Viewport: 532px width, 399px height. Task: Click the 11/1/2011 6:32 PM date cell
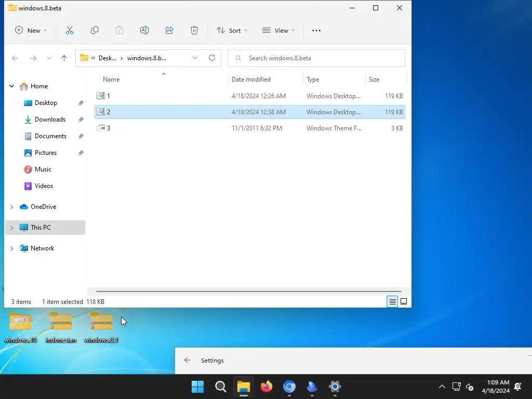(x=257, y=128)
